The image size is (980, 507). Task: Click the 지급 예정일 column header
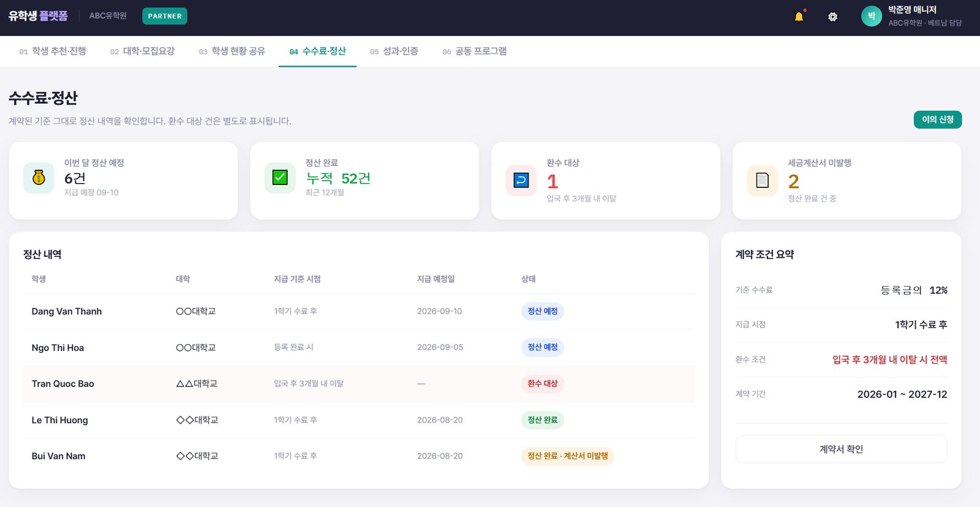436,279
